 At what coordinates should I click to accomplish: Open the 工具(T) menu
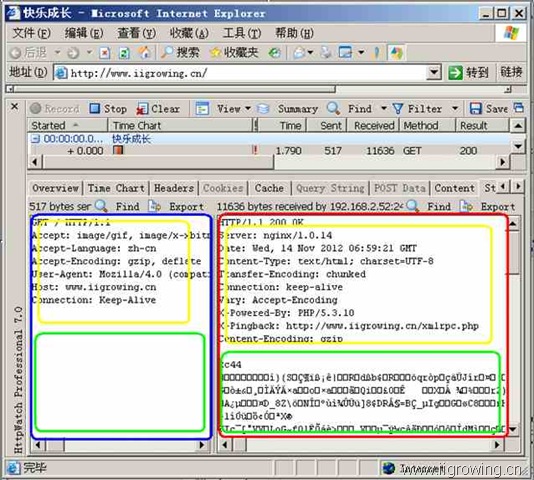pyautogui.click(x=242, y=33)
